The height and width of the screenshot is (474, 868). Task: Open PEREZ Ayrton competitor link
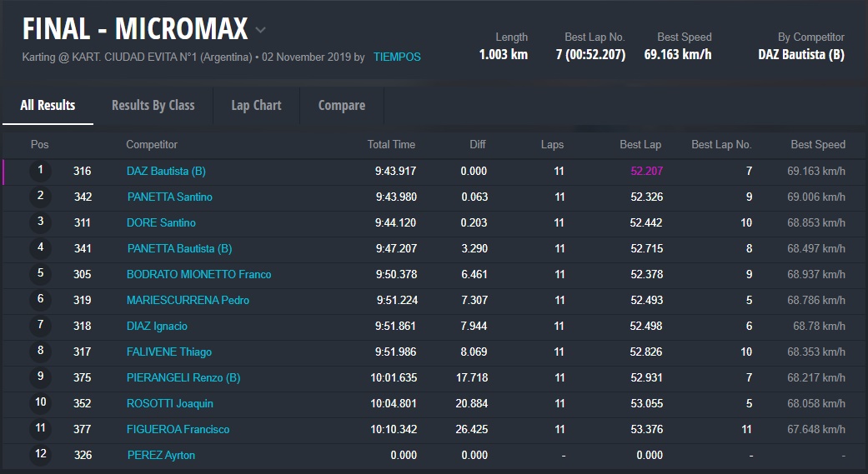[161, 456]
